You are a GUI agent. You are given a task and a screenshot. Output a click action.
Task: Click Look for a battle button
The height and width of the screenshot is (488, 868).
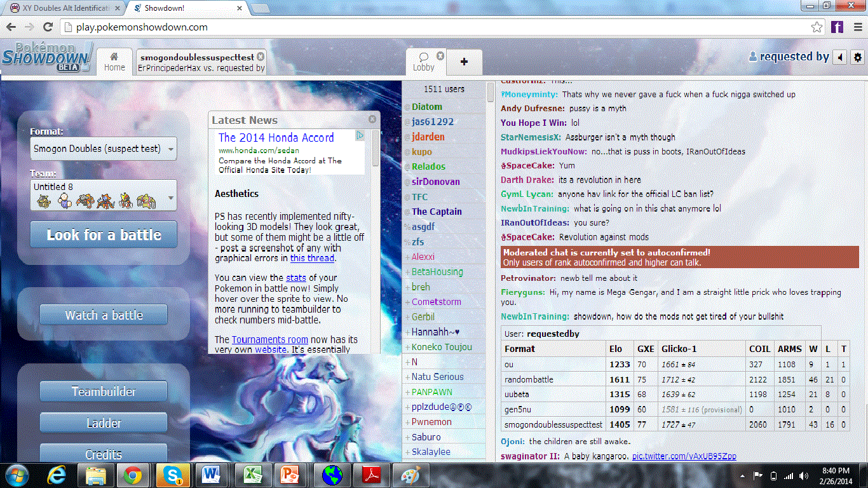click(x=104, y=234)
